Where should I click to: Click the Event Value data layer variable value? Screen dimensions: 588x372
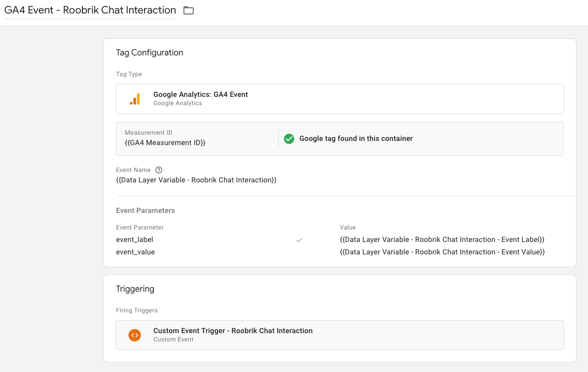tap(442, 252)
